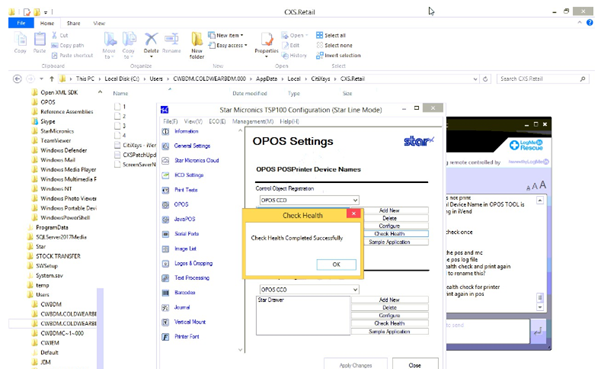
Task: Open Easy access dropdown in ribbon
Action: [x=228, y=45]
